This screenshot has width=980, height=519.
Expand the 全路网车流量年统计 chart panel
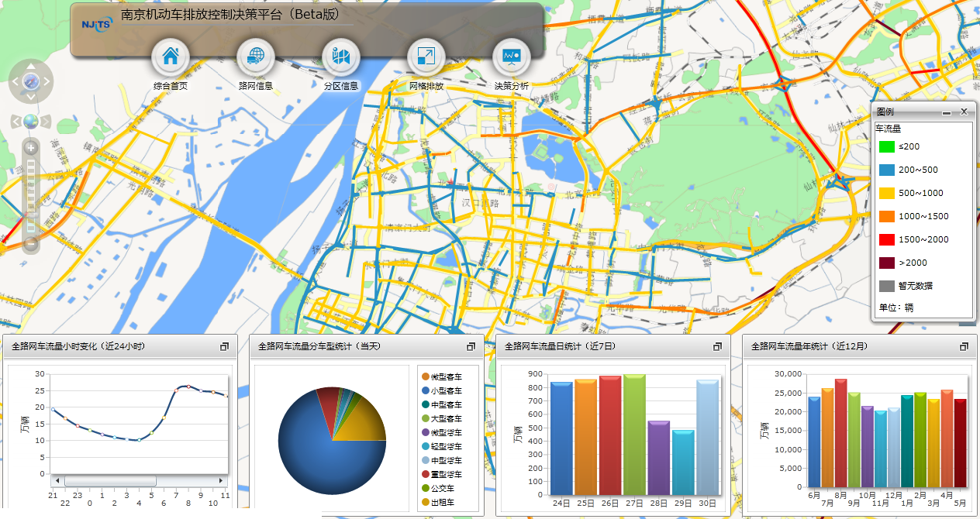tap(964, 346)
